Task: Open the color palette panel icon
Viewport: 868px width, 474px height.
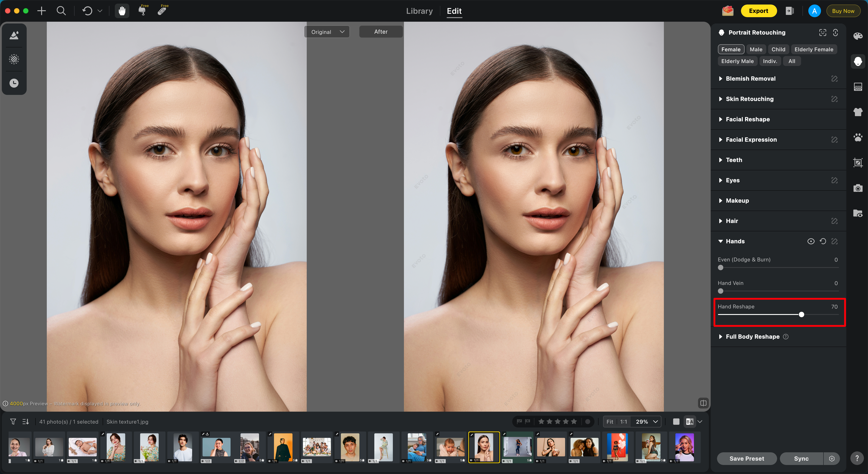Action: point(858,36)
